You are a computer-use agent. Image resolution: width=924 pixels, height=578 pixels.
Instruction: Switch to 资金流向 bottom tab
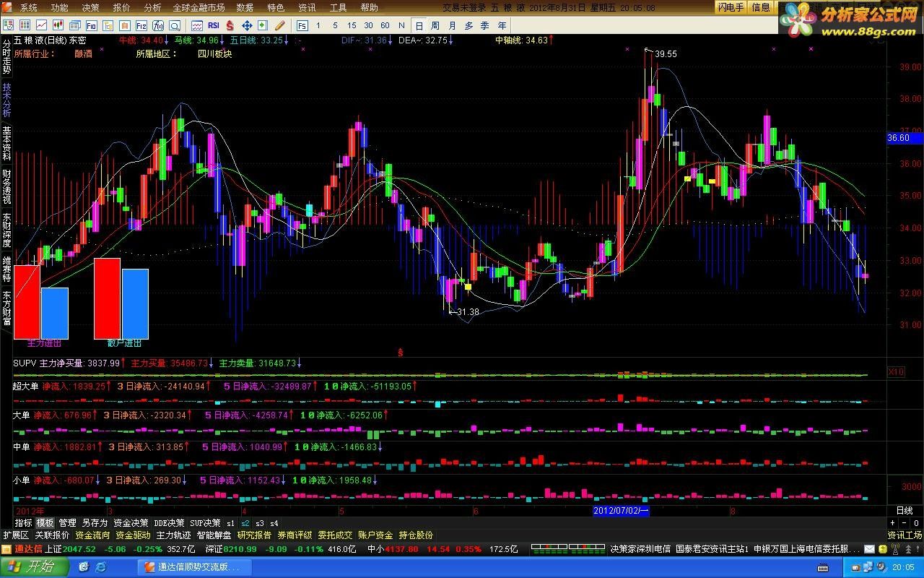92,535
